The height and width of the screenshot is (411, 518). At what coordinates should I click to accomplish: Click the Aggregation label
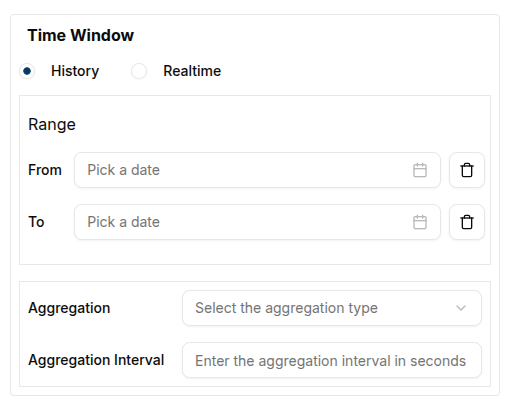coord(69,308)
